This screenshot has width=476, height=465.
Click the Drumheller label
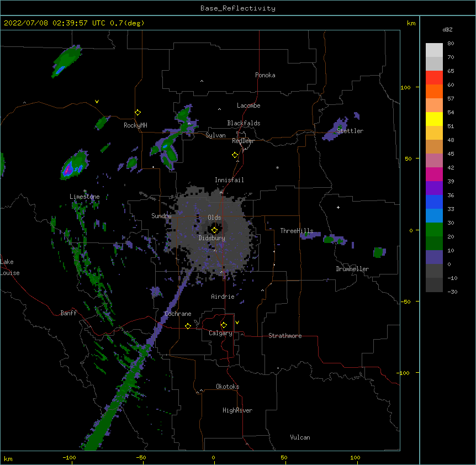coord(352,269)
